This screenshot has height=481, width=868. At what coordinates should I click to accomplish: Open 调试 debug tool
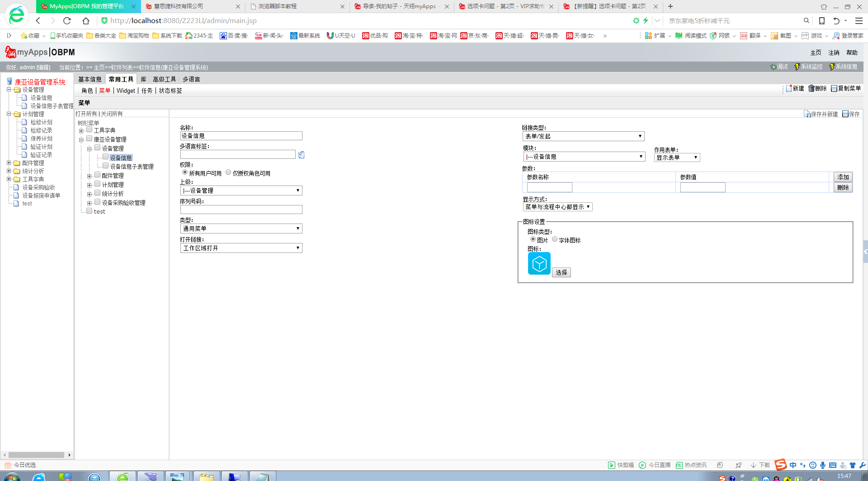point(779,67)
